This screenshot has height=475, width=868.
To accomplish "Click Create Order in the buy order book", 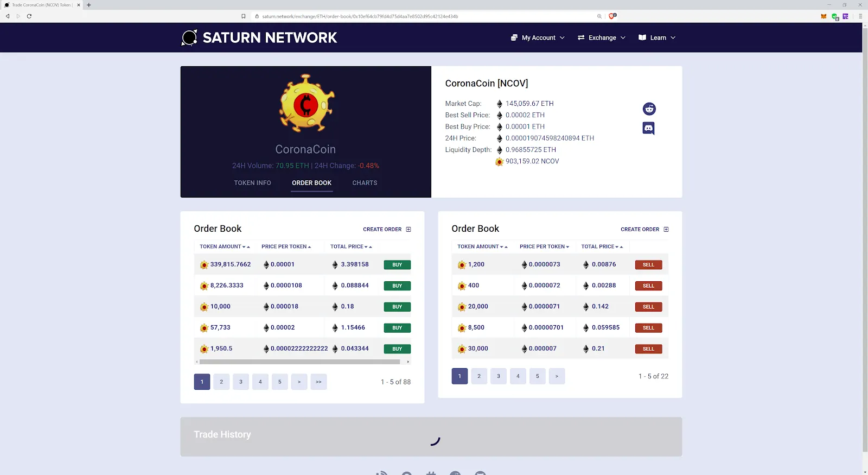I will click(386, 230).
